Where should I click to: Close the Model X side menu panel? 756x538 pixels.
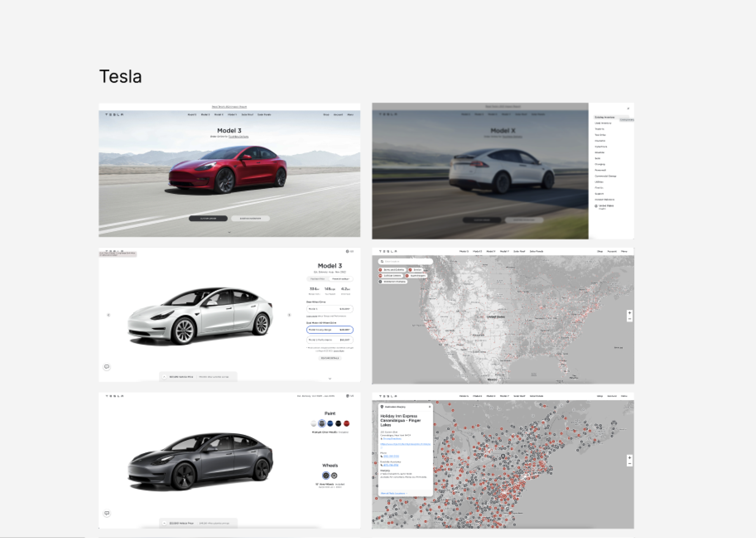(628, 108)
